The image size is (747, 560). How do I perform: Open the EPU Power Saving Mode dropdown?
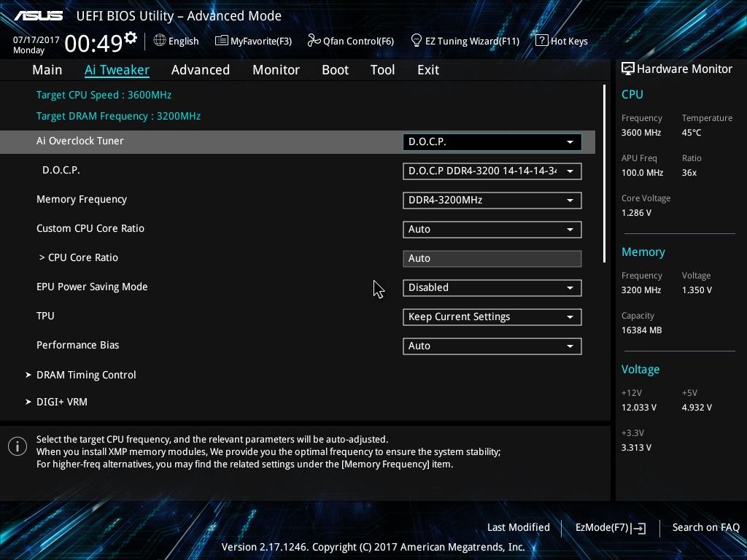[x=492, y=287]
